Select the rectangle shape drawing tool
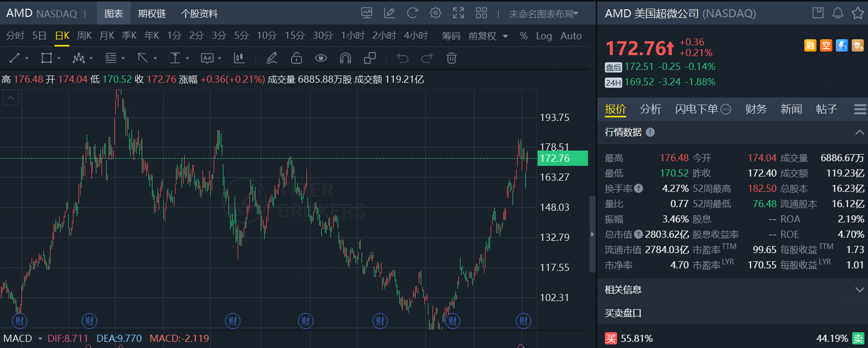The width and height of the screenshot is (868, 348). (46, 58)
